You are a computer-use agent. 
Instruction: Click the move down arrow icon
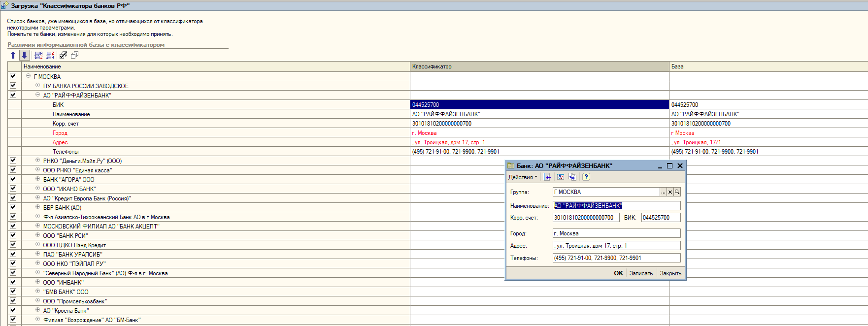click(x=24, y=55)
